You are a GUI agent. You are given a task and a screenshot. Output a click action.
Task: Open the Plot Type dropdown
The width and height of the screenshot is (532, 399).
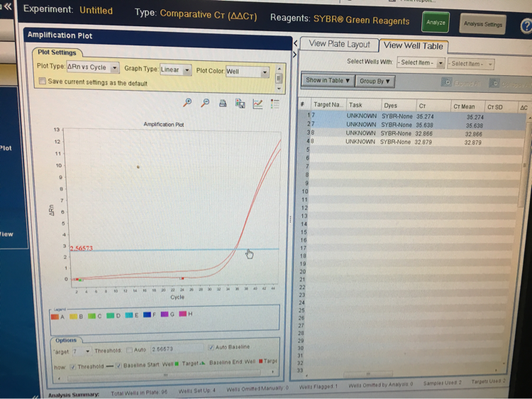pyautogui.click(x=93, y=67)
